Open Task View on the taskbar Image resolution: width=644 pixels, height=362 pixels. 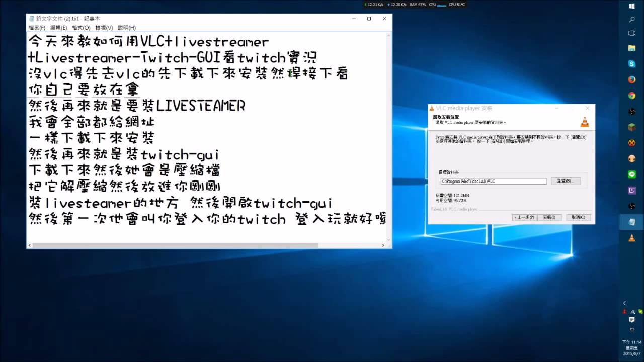click(632, 33)
